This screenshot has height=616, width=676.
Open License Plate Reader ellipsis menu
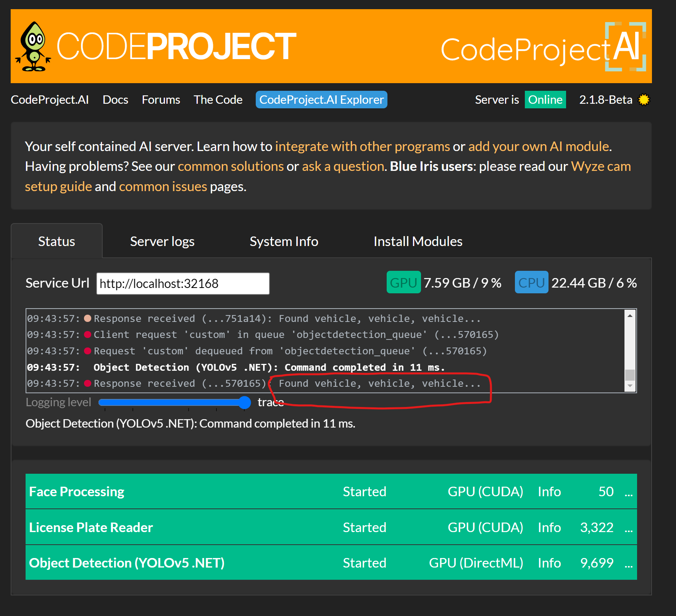628,528
